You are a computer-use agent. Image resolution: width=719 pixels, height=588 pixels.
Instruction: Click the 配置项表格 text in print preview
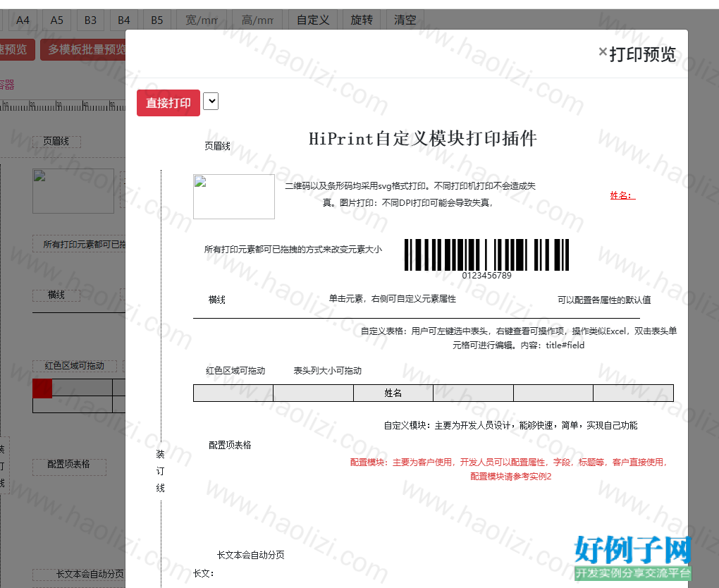[x=230, y=445]
